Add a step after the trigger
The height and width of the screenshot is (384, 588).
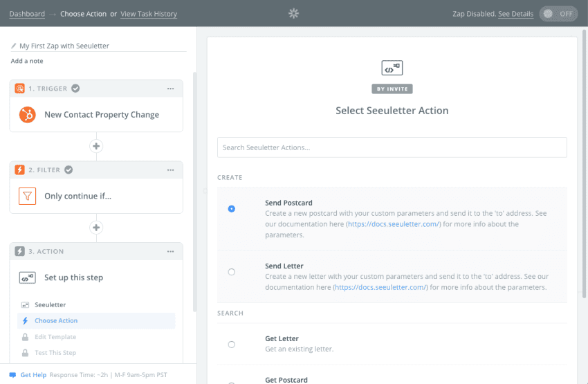tap(96, 146)
